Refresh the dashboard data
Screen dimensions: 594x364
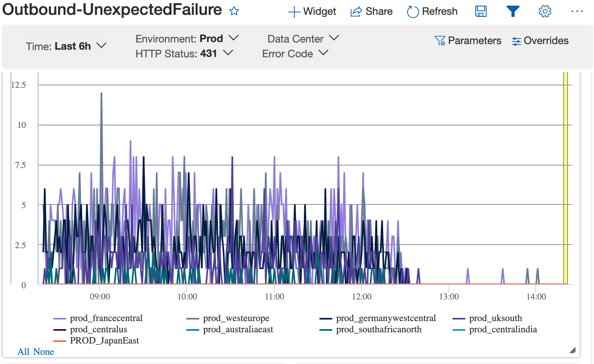click(x=412, y=12)
